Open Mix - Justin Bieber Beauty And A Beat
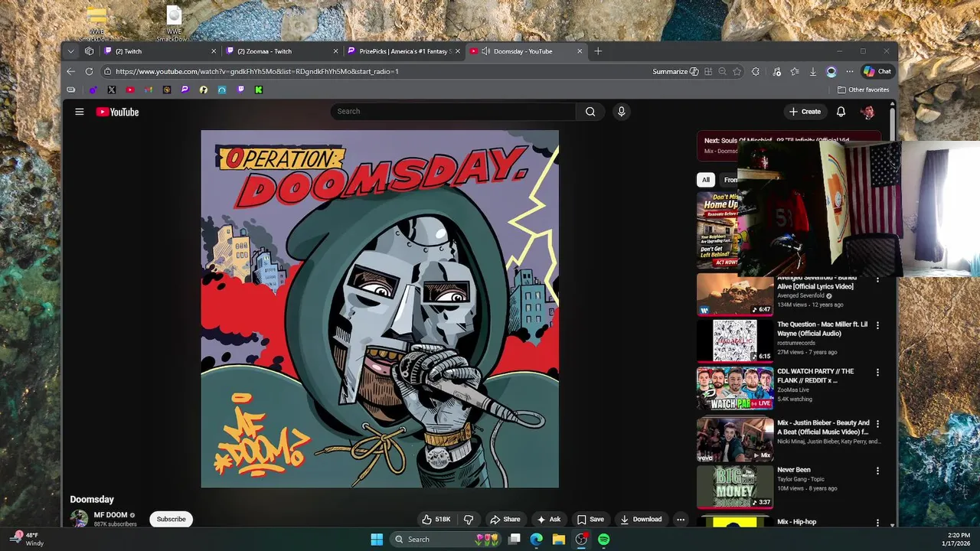 click(823, 427)
